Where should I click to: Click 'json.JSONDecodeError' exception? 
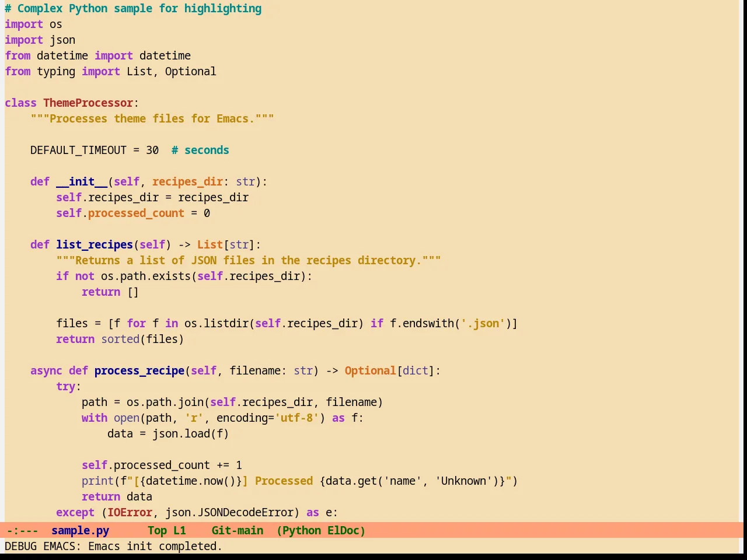229,512
